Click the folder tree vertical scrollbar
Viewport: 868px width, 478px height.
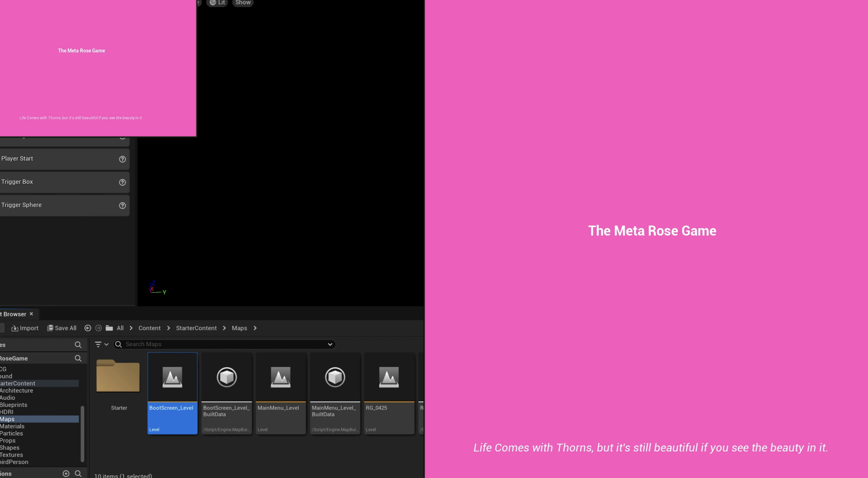click(x=82, y=434)
